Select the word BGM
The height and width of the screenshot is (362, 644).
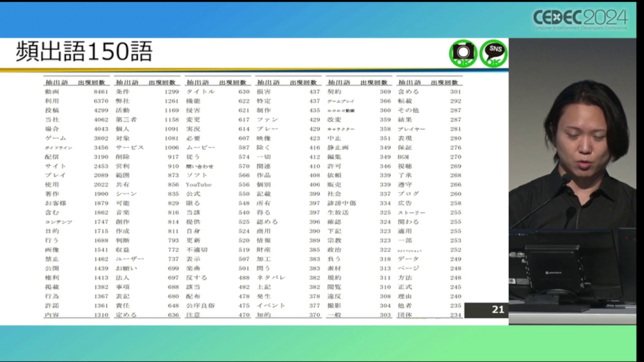pos(403,157)
